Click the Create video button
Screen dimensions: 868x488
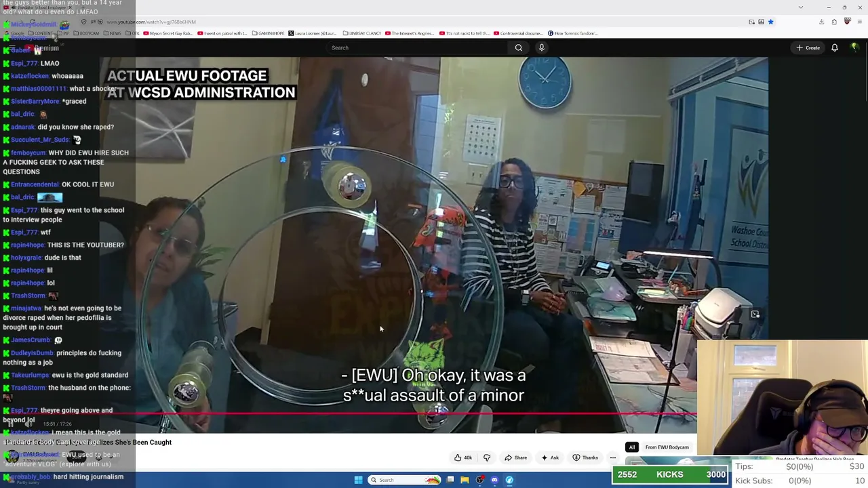tap(808, 47)
